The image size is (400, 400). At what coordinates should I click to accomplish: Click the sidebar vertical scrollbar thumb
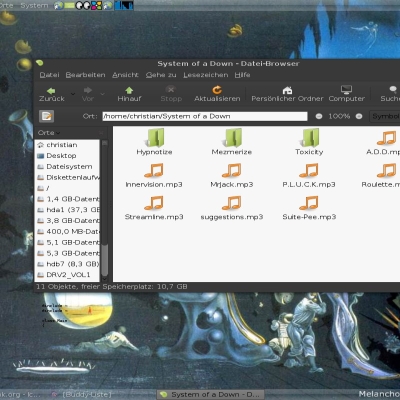104,260
